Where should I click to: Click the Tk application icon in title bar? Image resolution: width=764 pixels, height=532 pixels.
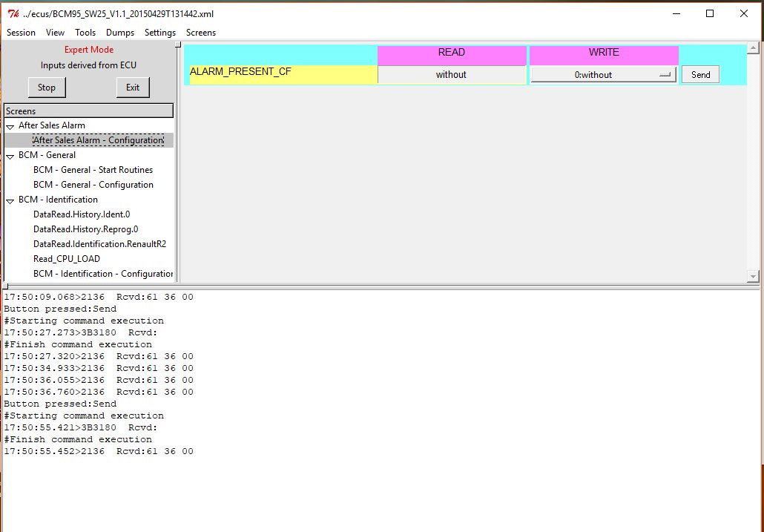coord(13,13)
